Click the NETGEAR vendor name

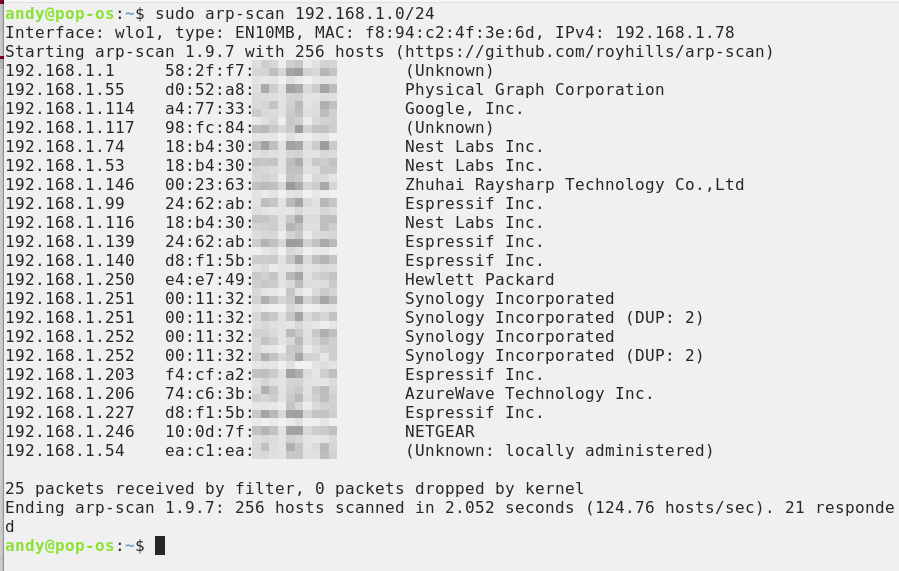point(439,432)
